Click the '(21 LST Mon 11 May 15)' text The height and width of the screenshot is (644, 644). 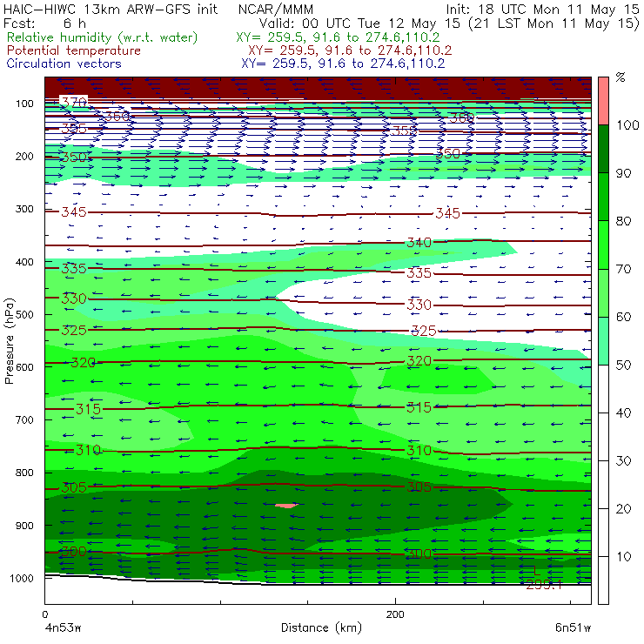pos(553,23)
